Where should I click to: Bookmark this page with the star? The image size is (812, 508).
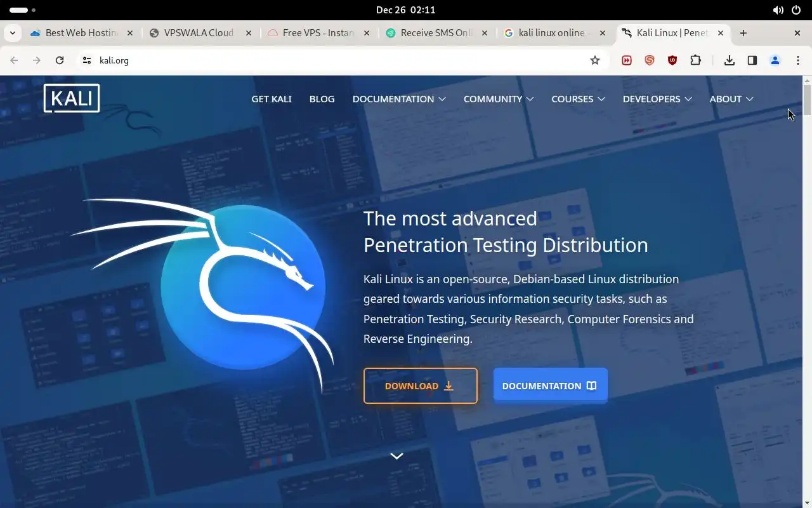[595, 60]
